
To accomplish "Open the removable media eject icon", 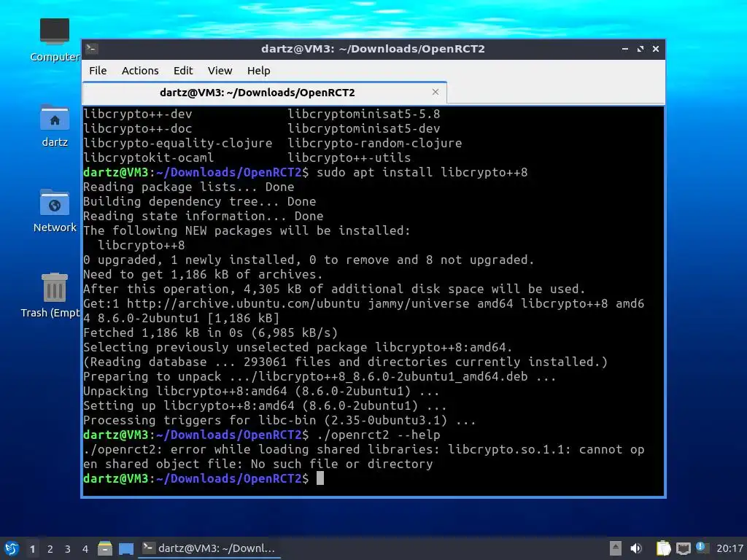I will tap(616, 548).
